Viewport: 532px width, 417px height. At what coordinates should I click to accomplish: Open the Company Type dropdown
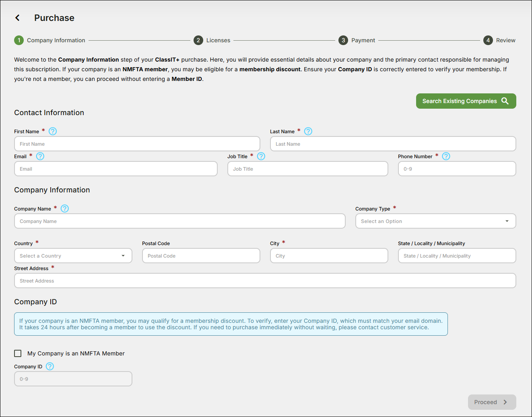tap(435, 221)
